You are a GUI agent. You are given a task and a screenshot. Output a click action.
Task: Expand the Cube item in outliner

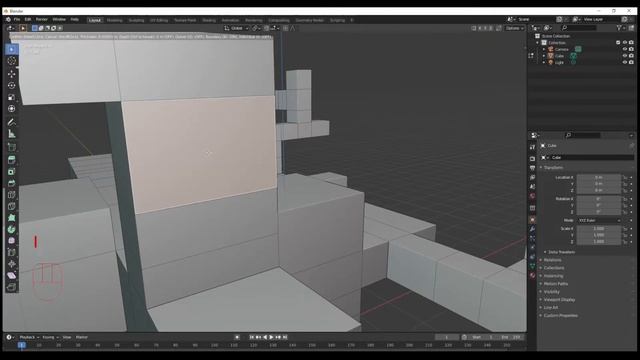click(x=544, y=56)
